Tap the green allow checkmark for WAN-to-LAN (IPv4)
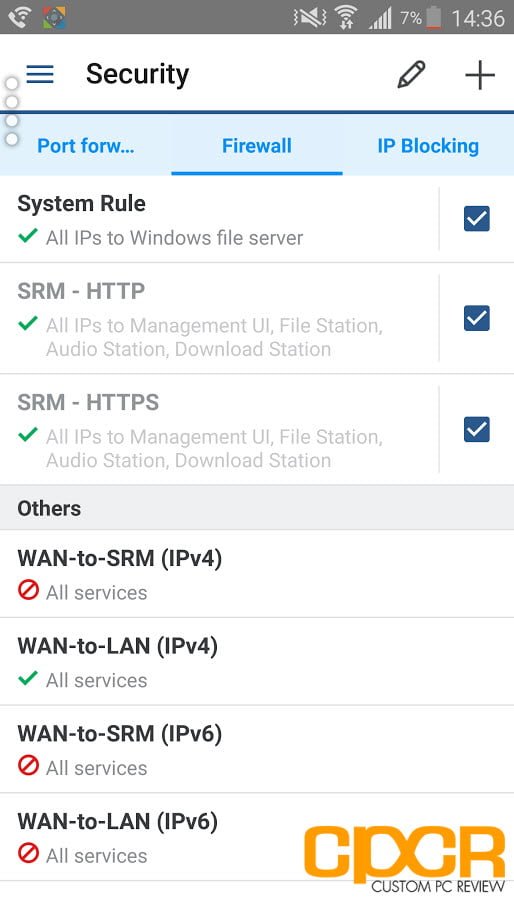The image size is (514, 913). (x=28, y=678)
